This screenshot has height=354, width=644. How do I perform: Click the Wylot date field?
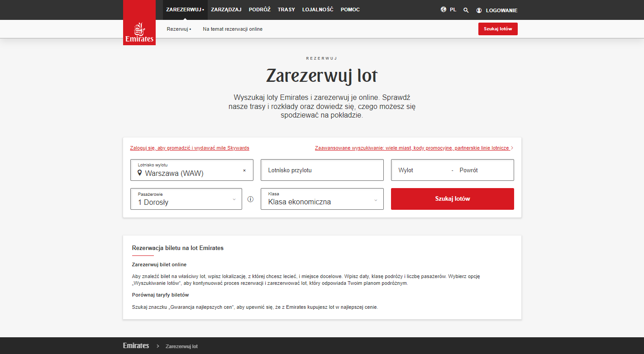pyautogui.click(x=421, y=170)
